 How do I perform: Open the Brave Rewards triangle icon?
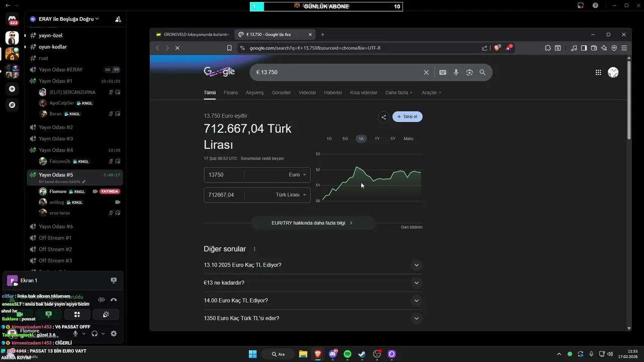tap(509, 48)
